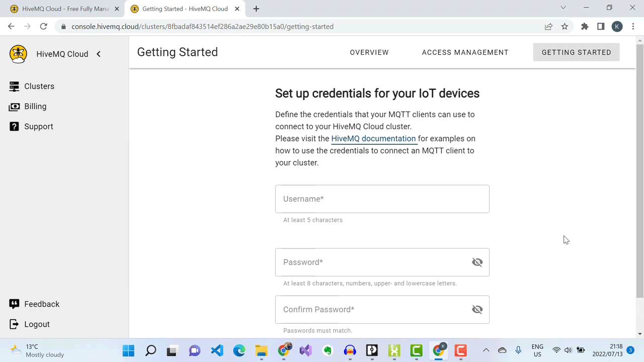Open Microsoft Edge from the taskbar
Viewport: 644px width, 362px height.
click(239, 350)
